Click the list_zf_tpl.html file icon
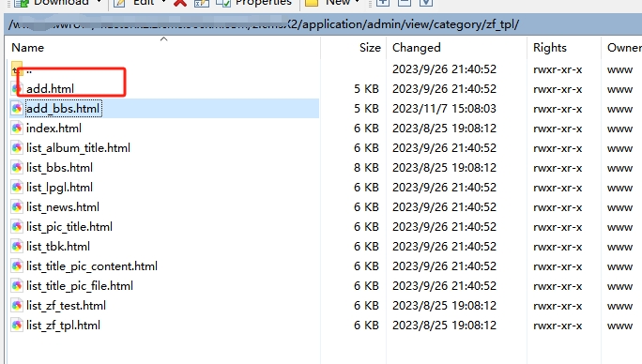The height and width of the screenshot is (364, 642). point(17,326)
